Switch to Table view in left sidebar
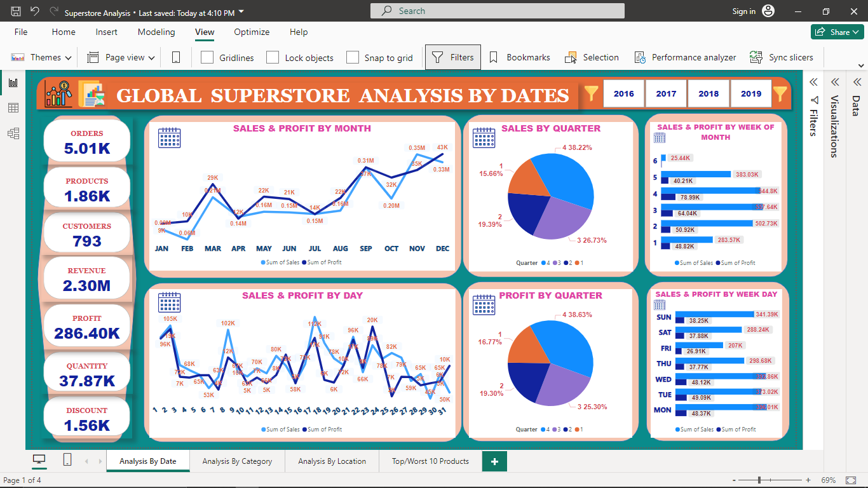This screenshot has width=868, height=488. (x=13, y=108)
